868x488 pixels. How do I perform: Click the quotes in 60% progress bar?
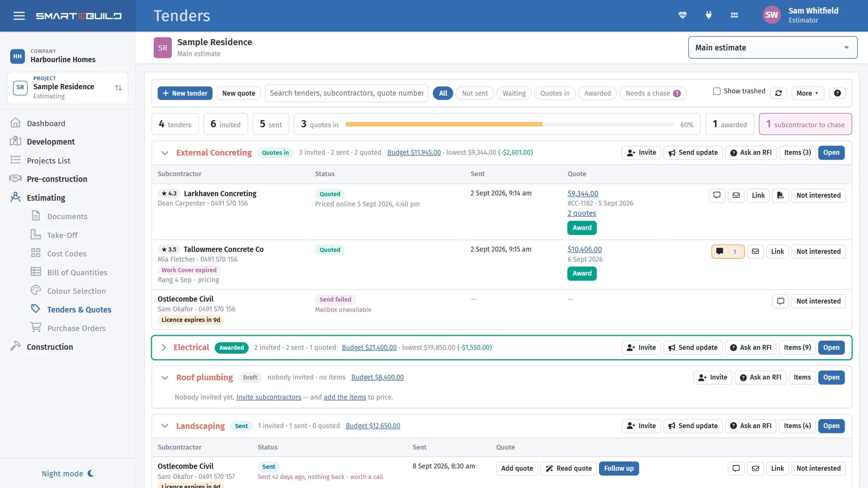tap(509, 124)
